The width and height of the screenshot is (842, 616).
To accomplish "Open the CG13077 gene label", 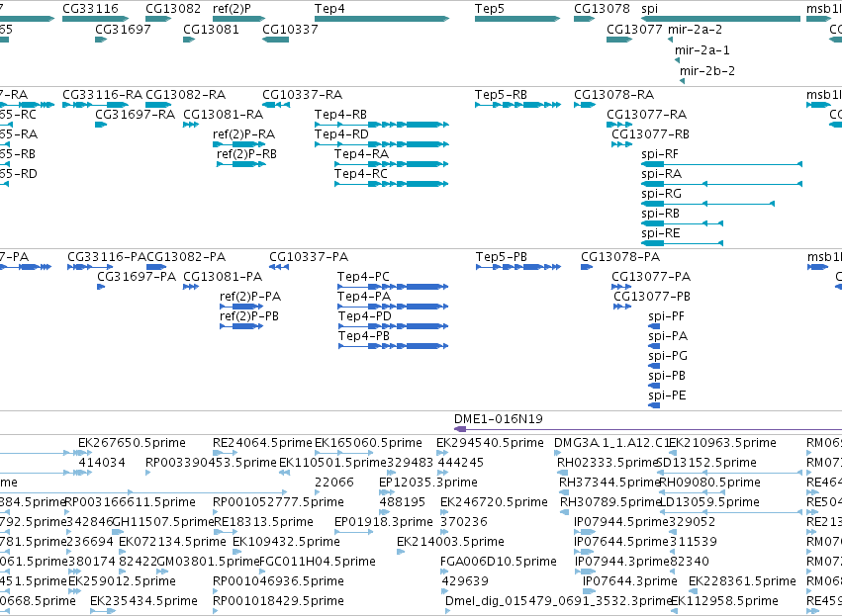I will pos(634,29).
